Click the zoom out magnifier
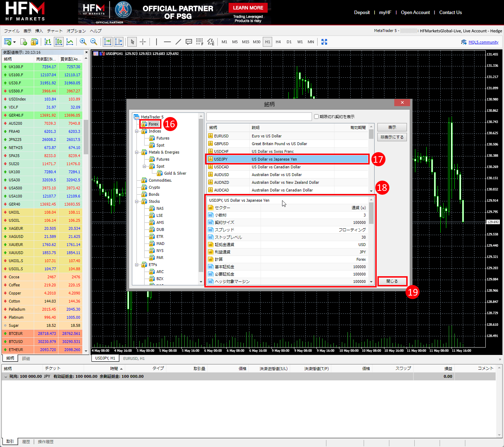 click(x=94, y=42)
